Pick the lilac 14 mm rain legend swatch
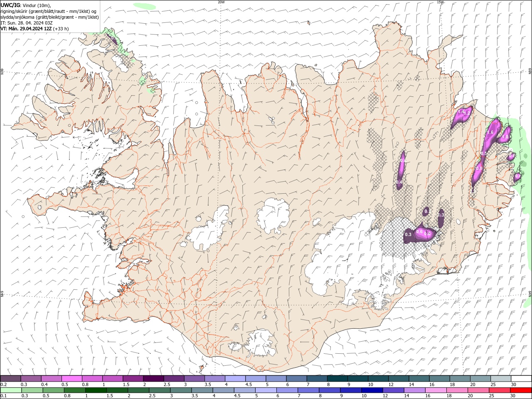The image size is (532, 399). (x=414, y=390)
